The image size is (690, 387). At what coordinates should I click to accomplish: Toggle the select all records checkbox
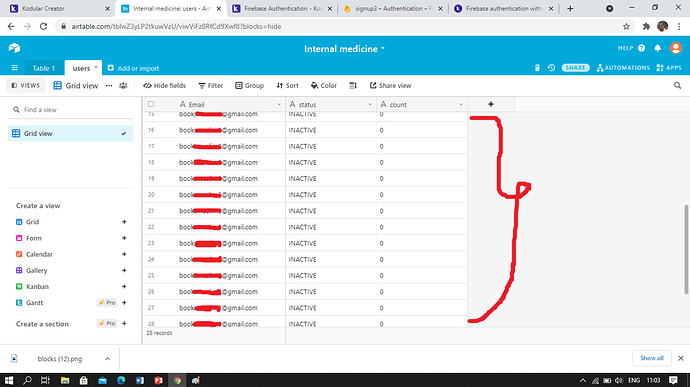[x=151, y=104]
